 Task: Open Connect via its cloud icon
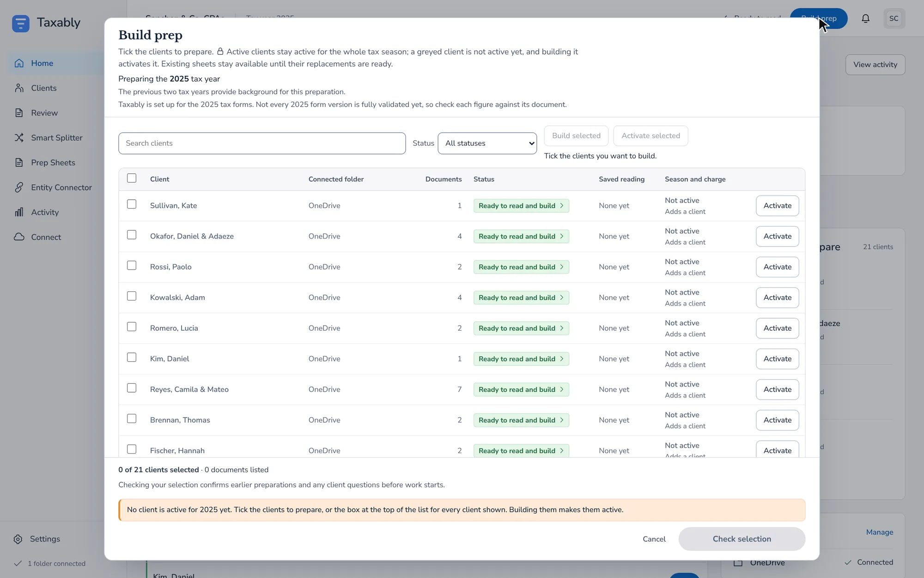click(x=19, y=237)
